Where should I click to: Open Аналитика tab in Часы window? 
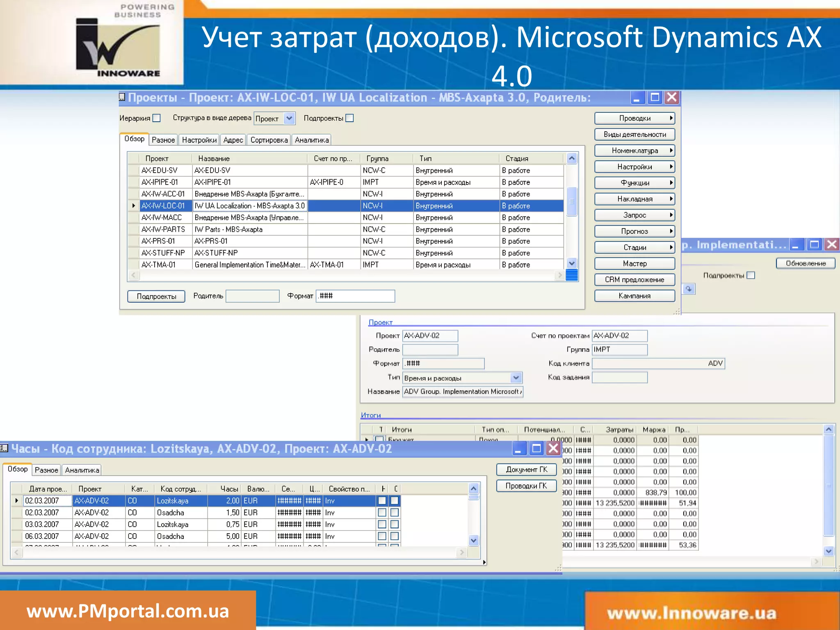click(82, 470)
